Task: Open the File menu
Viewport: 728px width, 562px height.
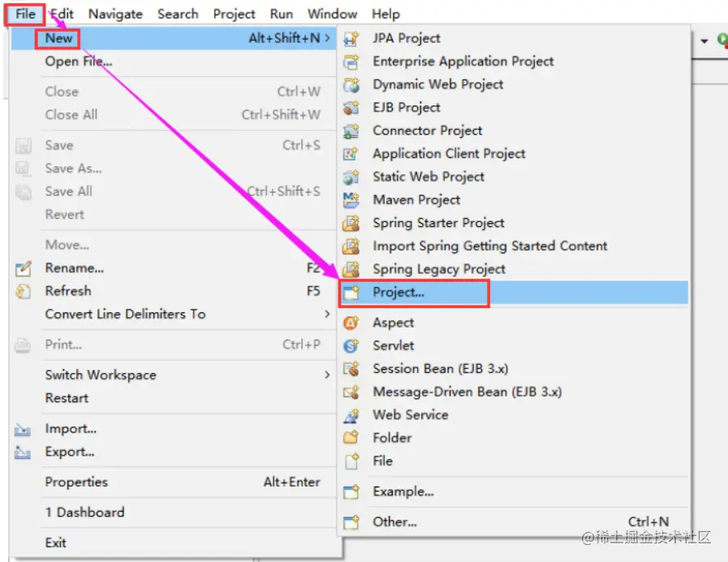Action: tap(25, 14)
